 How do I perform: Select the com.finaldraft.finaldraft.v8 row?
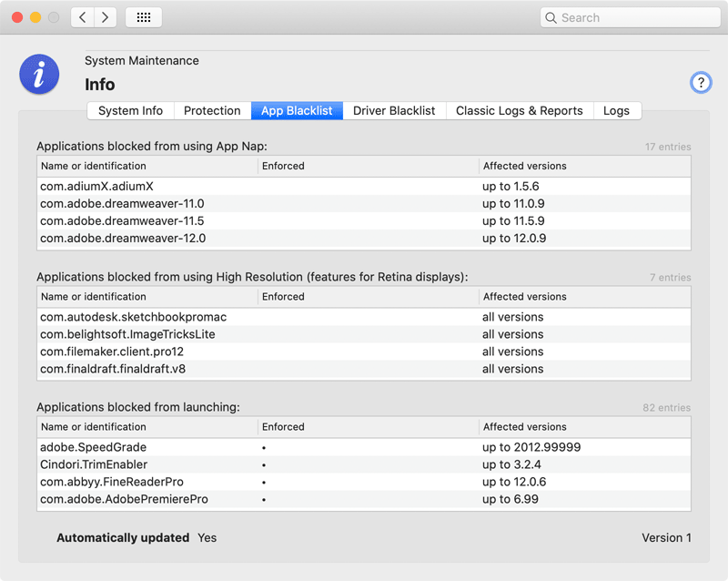click(364, 369)
